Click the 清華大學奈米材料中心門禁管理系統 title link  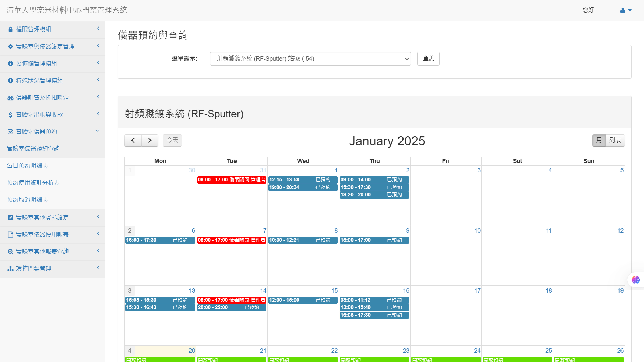67,10
